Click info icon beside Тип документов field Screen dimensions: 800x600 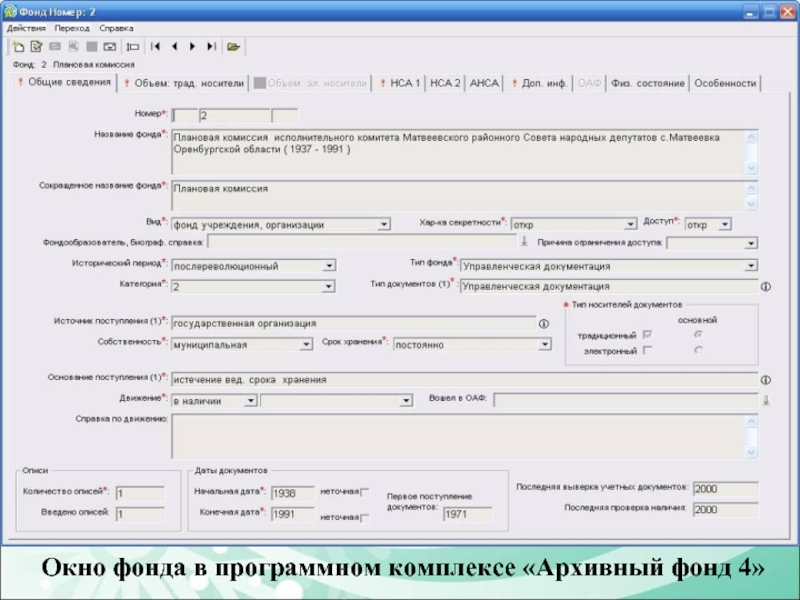tap(766, 287)
